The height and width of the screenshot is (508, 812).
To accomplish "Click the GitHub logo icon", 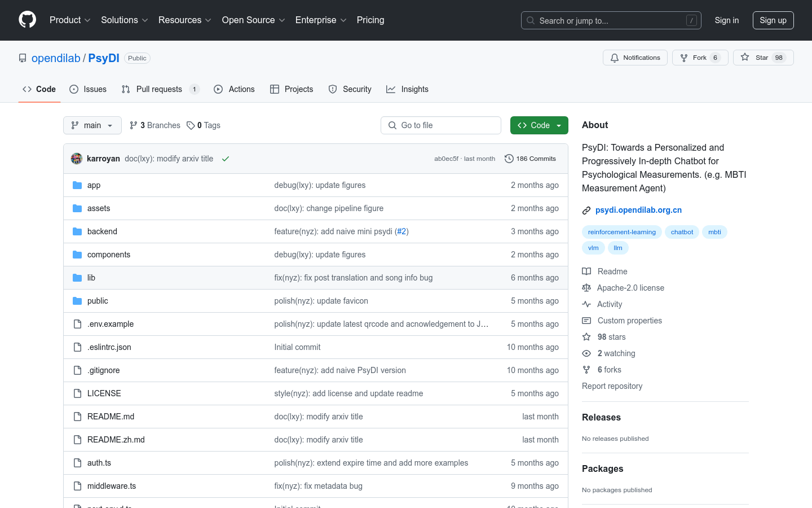I will [x=27, y=20].
